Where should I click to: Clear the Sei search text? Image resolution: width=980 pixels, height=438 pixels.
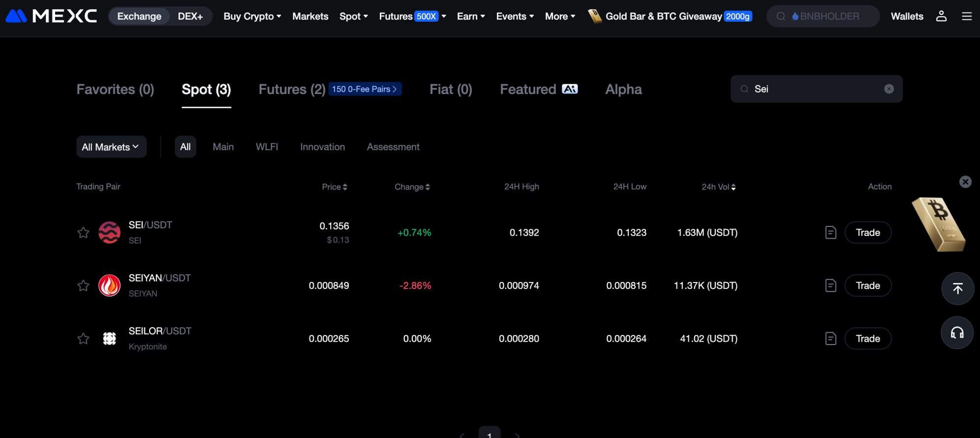pos(889,89)
